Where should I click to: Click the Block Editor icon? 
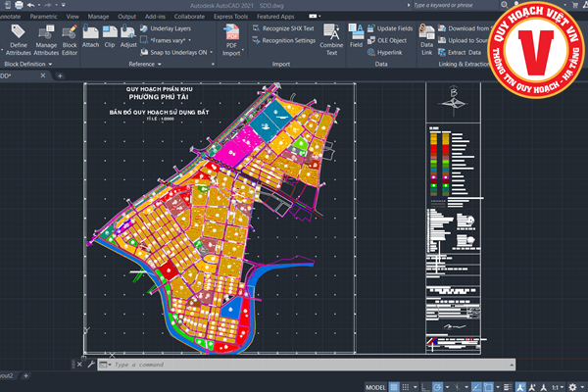pyautogui.click(x=70, y=37)
